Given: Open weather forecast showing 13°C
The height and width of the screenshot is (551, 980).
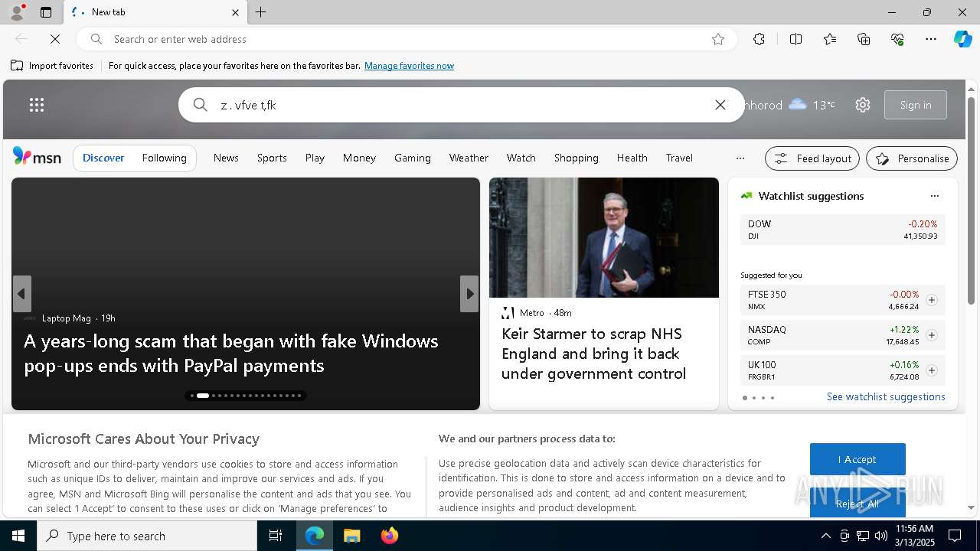Looking at the screenshot, I should tap(812, 105).
